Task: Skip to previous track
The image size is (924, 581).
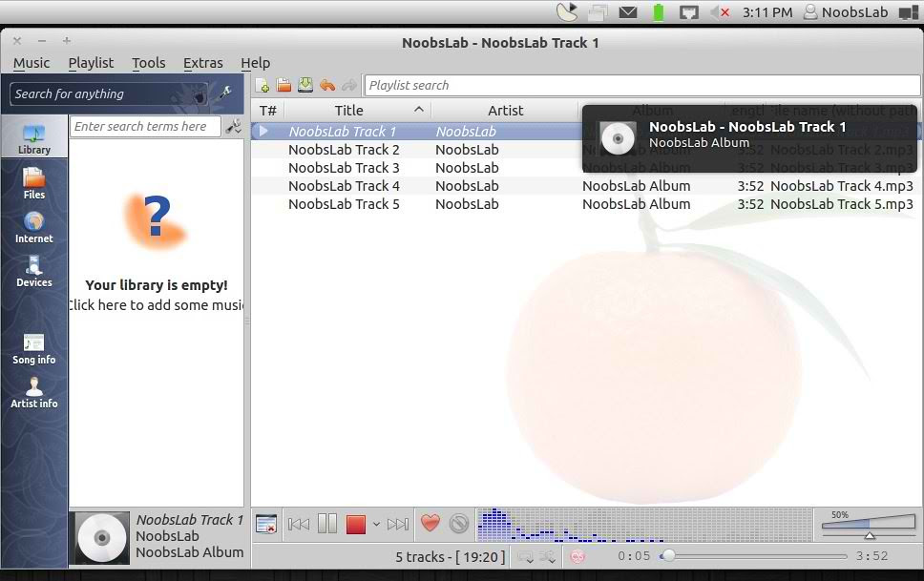Action: pos(299,524)
